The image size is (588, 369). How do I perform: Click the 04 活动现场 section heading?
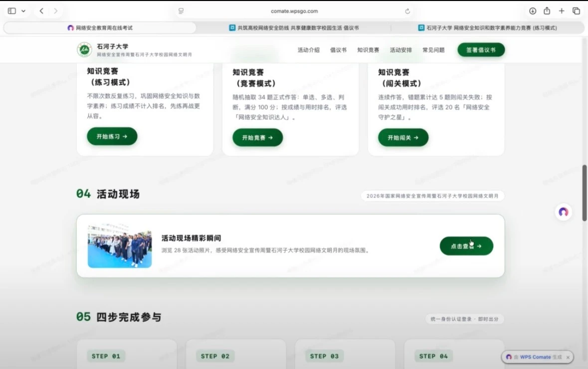[x=108, y=194]
